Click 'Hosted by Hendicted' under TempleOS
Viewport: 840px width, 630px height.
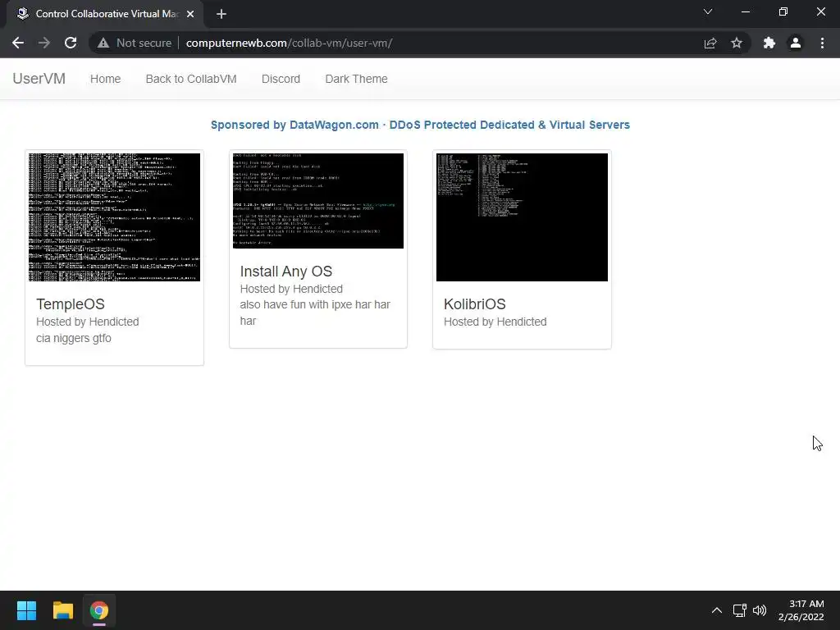pos(87,322)
